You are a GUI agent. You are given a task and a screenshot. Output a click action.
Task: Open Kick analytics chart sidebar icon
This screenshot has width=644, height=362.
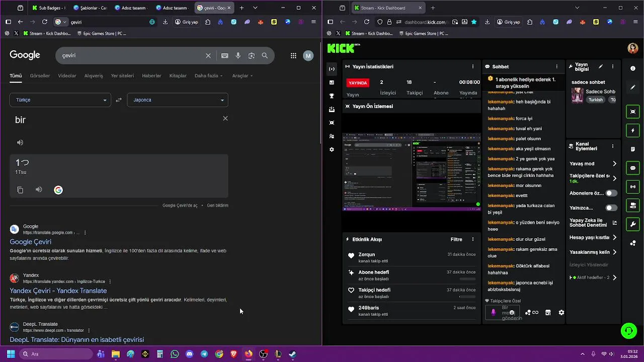click(x=332, y=82)
